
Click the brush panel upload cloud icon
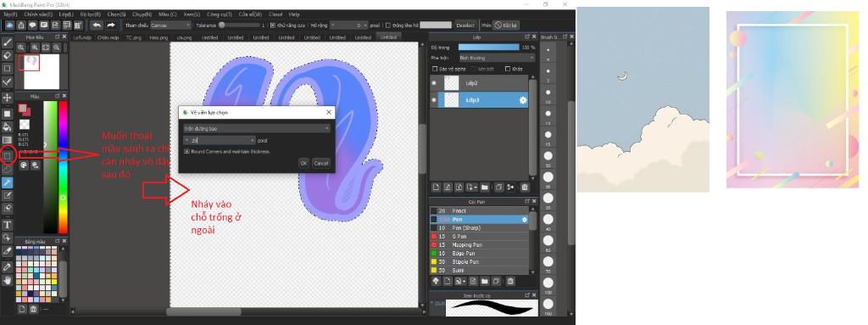point(436,281)
